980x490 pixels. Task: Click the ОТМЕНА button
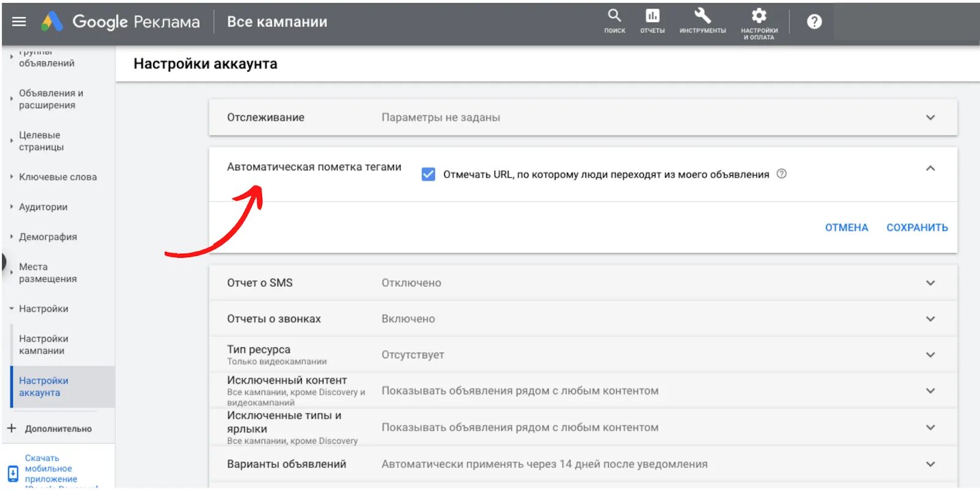tap(846, 227)
